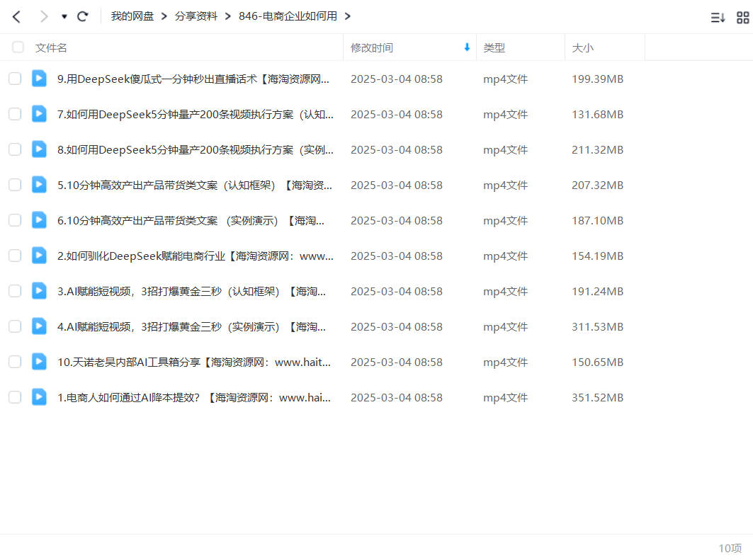Check the box for file 9.用DeepSeek傻瓜式
Image resolution: width=753 pixels, height=560 pixels.
(x=15, y=79)
